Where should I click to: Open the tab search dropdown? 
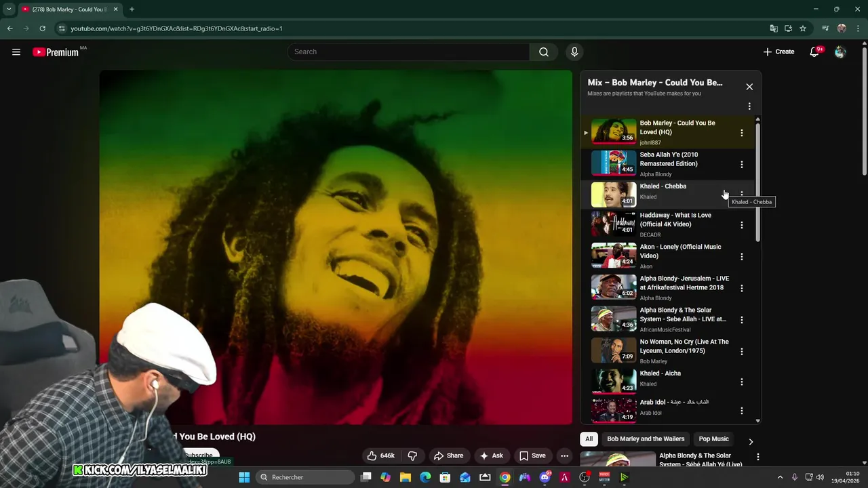pyautogui.click(x=8, y=9)
